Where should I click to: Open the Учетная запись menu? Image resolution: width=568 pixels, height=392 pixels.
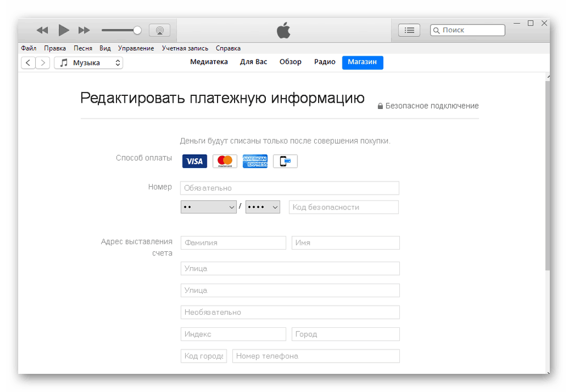[x=185, y=48]
